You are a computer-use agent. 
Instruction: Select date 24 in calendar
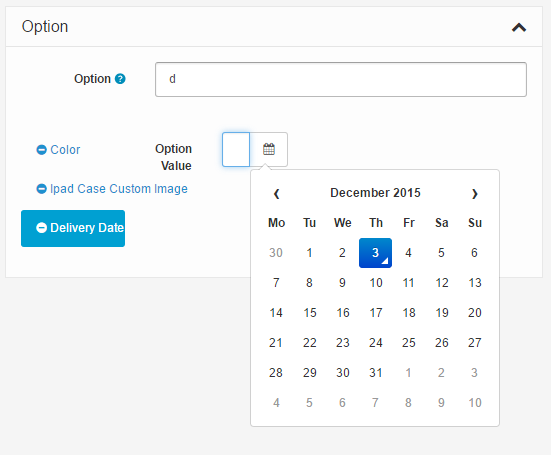pos(375,343)
